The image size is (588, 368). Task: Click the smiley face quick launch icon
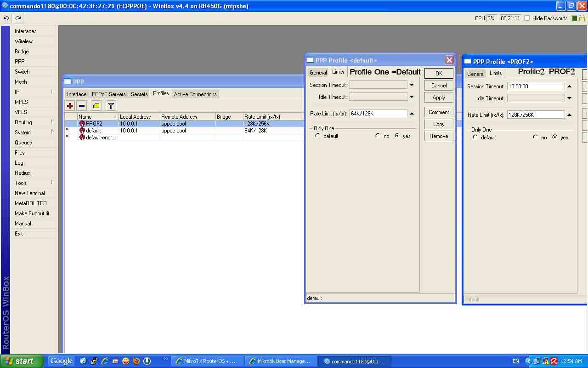(x=126, y=361)
